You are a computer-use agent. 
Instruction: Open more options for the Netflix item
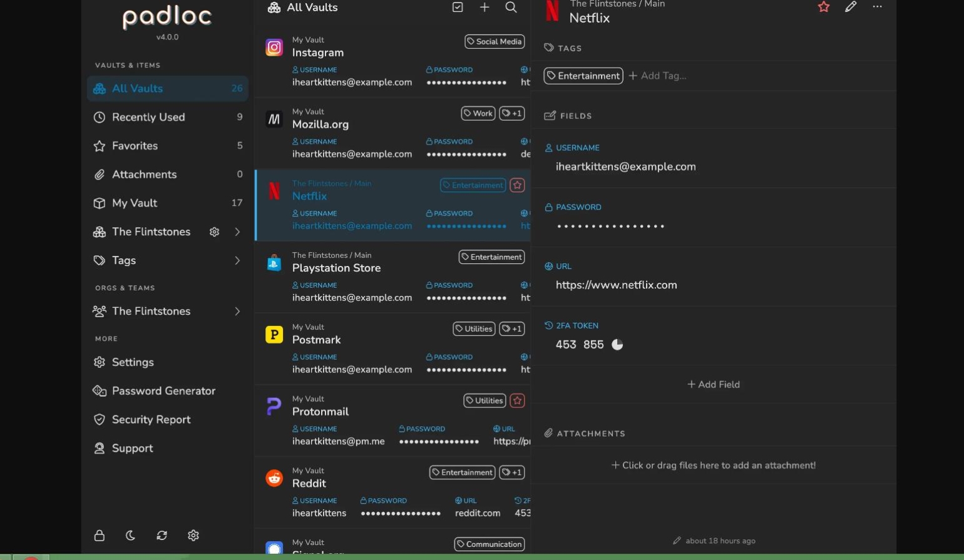877,7
